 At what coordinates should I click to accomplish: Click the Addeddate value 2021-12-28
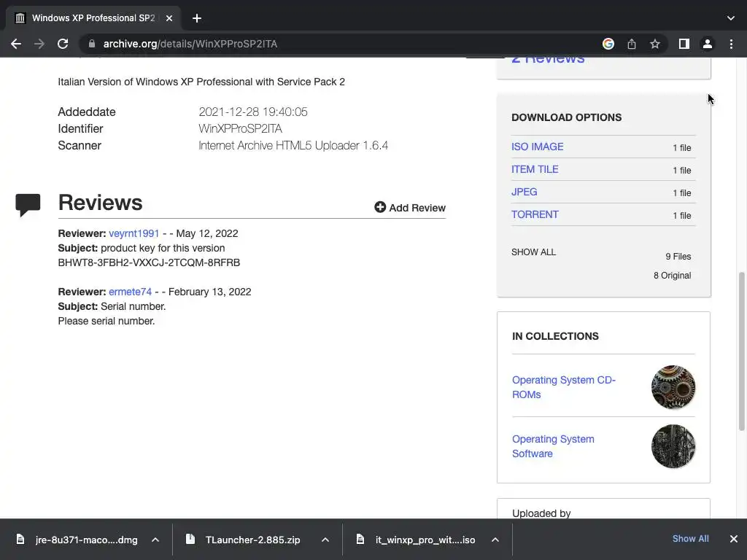click(x=253, y=112)
